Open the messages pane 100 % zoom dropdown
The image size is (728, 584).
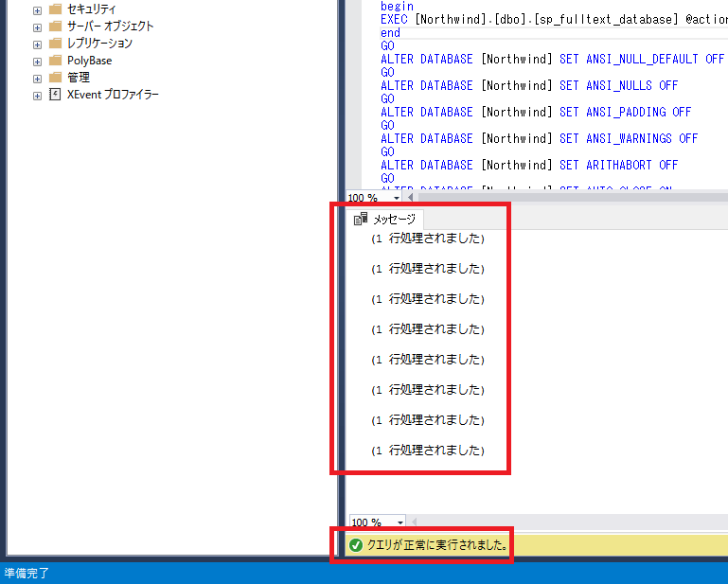(x=400, y=522)
